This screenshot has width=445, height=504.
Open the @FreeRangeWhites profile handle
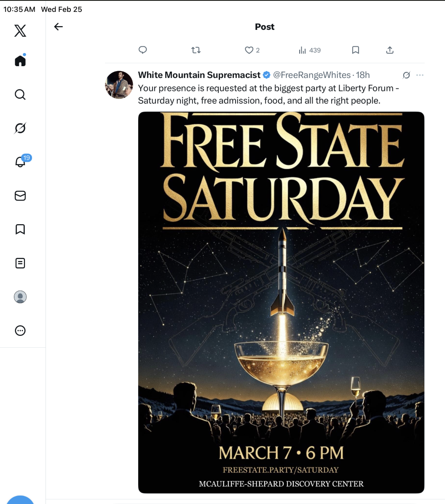pos(311,75)
